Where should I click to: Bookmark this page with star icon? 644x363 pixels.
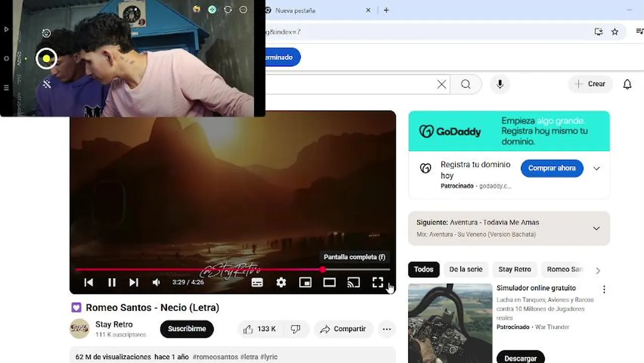click(615, 32)
